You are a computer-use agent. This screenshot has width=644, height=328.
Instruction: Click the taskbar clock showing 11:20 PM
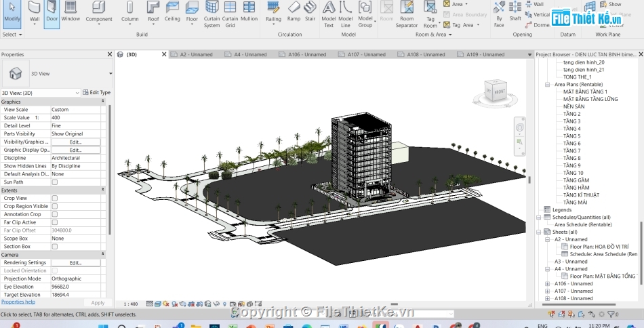[x=599, y=325]
